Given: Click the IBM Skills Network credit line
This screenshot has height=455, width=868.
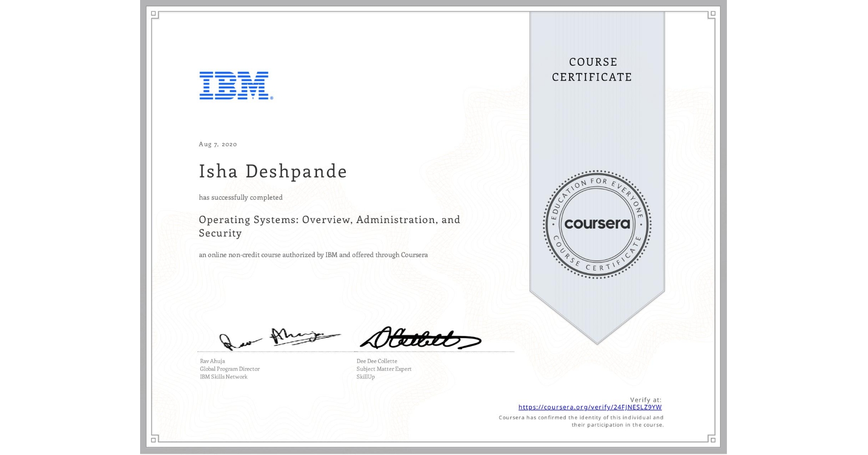Looking at the screenshot, I should [x=224, y=377].
